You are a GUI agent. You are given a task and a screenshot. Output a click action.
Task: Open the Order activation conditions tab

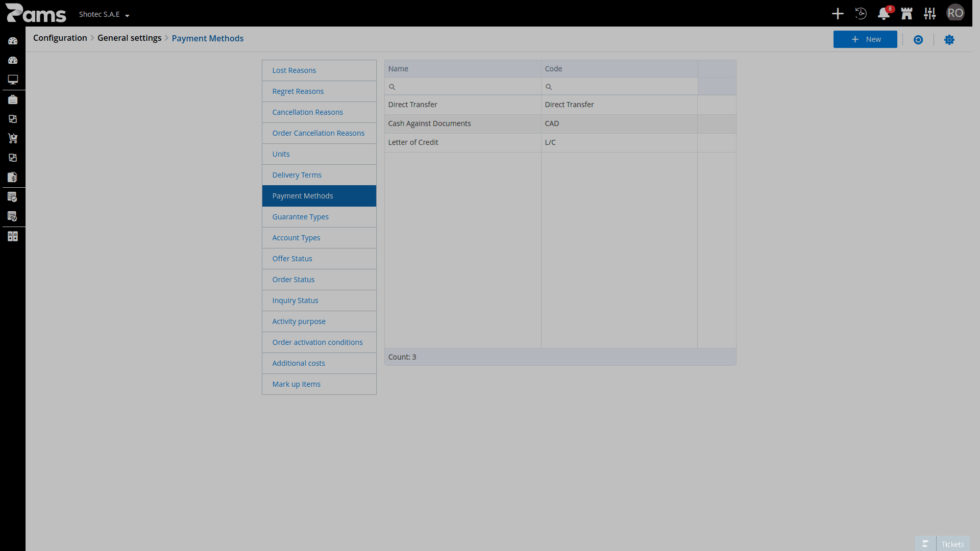click(x=319, y=342)
